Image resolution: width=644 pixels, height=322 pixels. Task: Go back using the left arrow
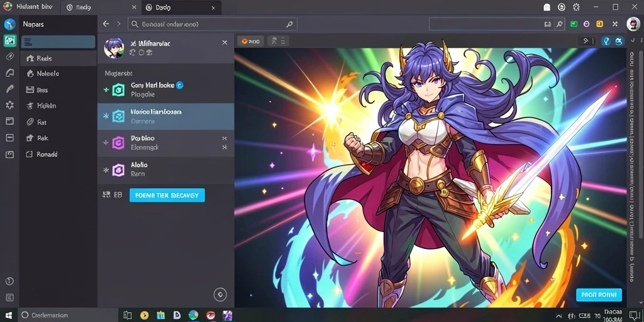106,25
